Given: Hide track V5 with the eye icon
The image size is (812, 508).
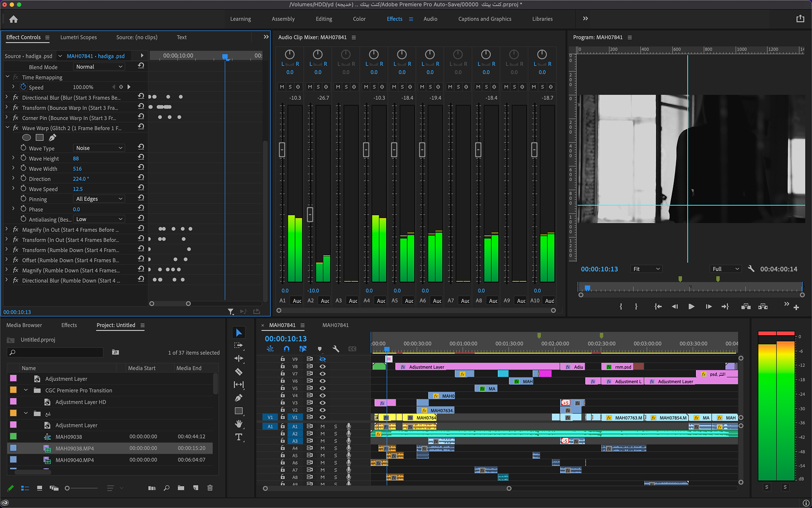Looking at the screenshot, I should pyautogui.click(x=323, y=388).
